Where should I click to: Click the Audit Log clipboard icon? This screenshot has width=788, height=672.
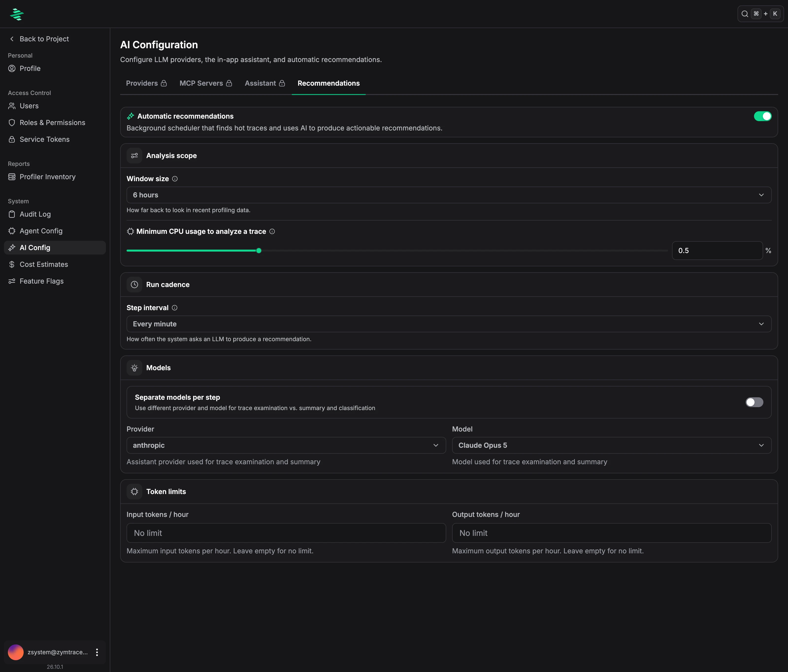(x=12, y=214)
